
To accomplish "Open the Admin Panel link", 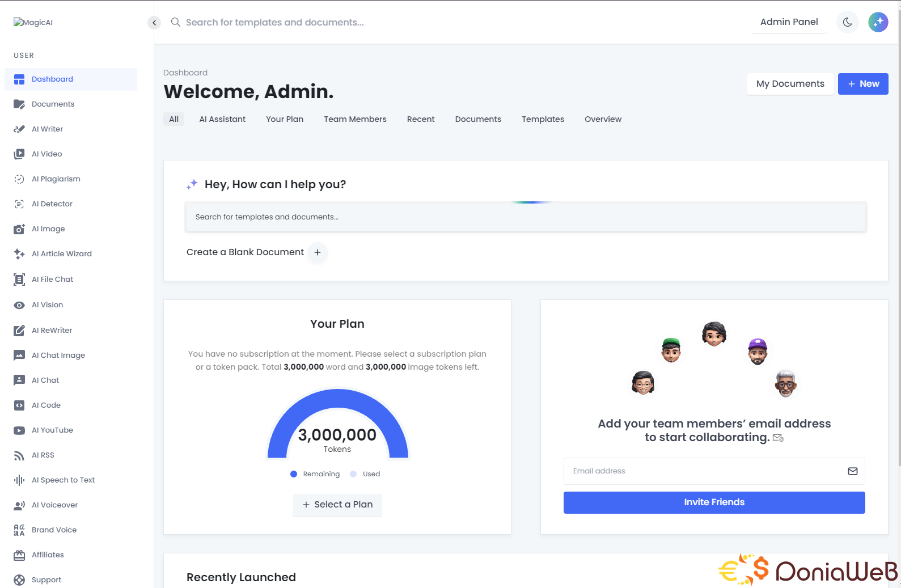I will point(789,22).
